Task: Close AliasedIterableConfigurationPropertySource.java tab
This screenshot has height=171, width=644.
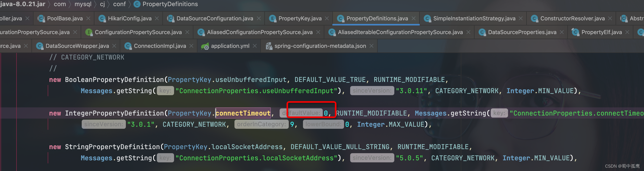Action: click(468, 32)
